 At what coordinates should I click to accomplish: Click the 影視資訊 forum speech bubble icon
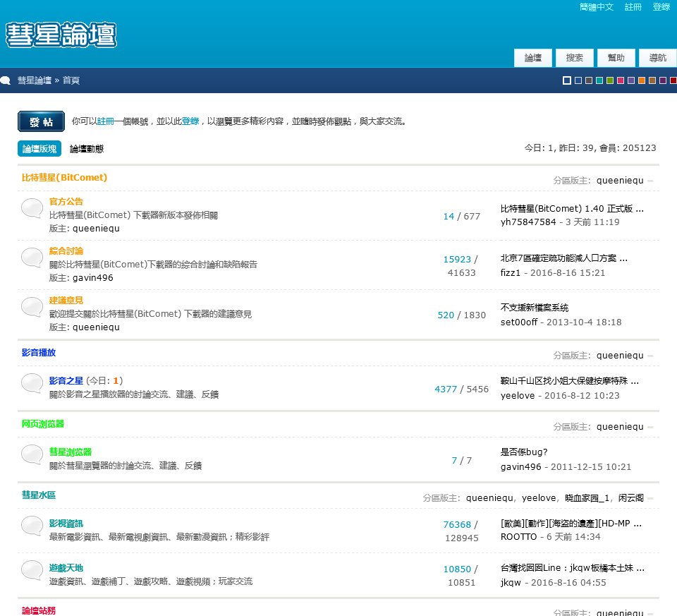click(x=32, y=526)
